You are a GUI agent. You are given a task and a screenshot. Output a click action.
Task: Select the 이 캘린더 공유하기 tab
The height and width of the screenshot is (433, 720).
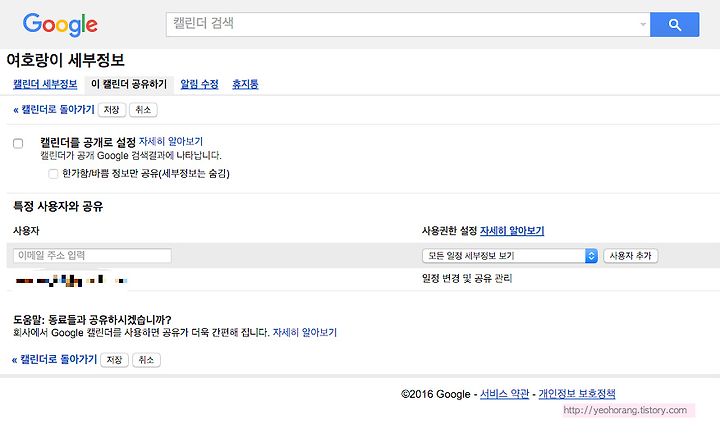(x=129, y=84)
